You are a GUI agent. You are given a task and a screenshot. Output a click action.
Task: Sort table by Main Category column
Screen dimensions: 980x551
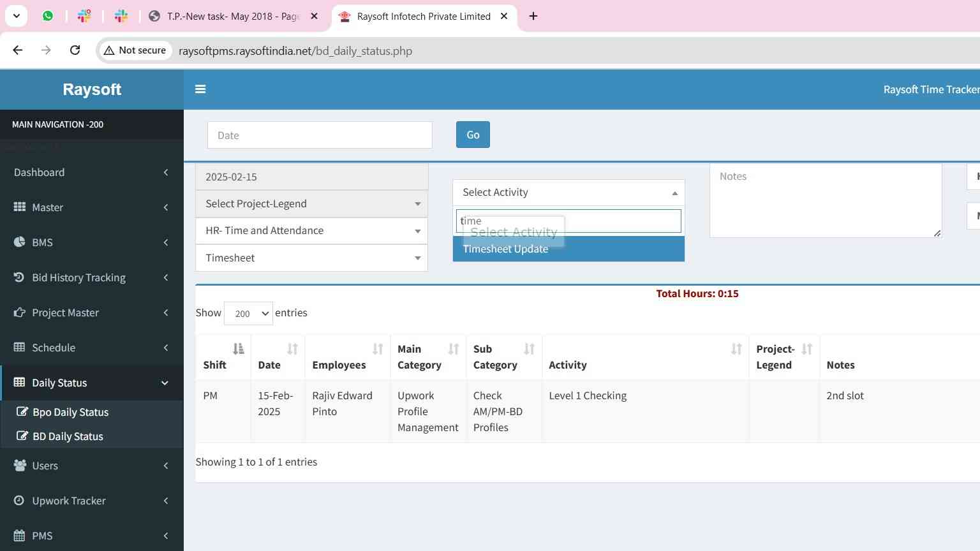pyautogui.click(x=454, y=349)
